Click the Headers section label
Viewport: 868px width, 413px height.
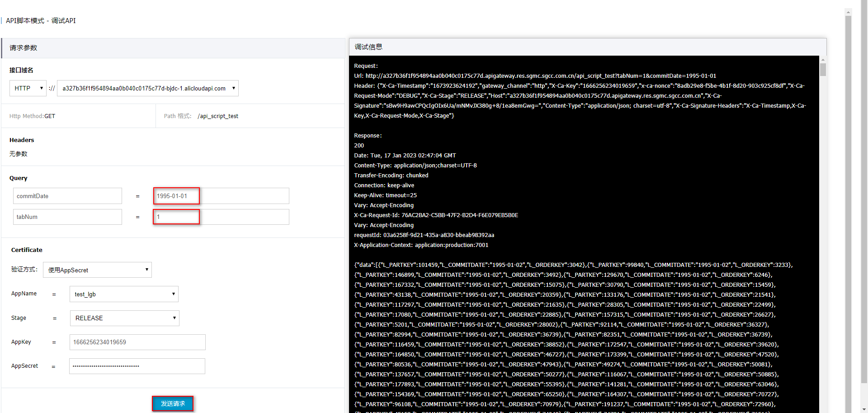[x=21, y=140]
